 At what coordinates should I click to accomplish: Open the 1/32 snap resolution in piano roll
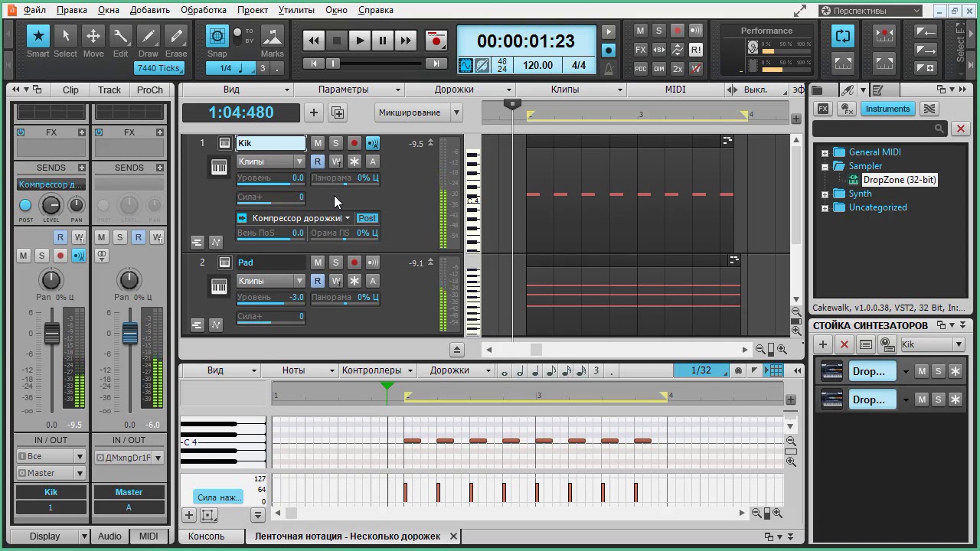tap(701, 370)
